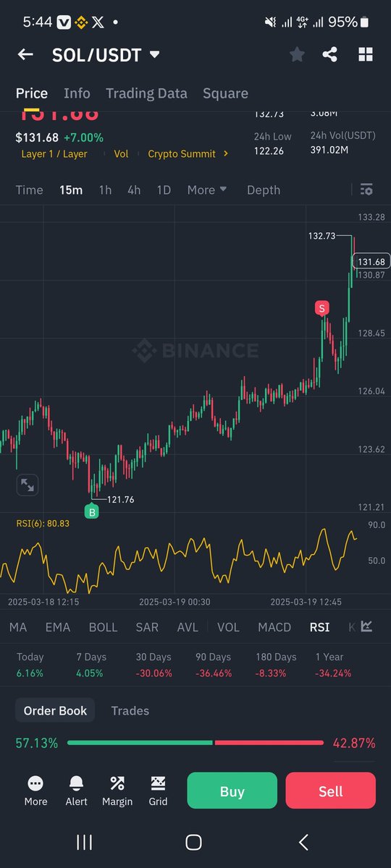Tap the Android home button
The width and height of the screenshot is (391, 868).
(193, 842)
